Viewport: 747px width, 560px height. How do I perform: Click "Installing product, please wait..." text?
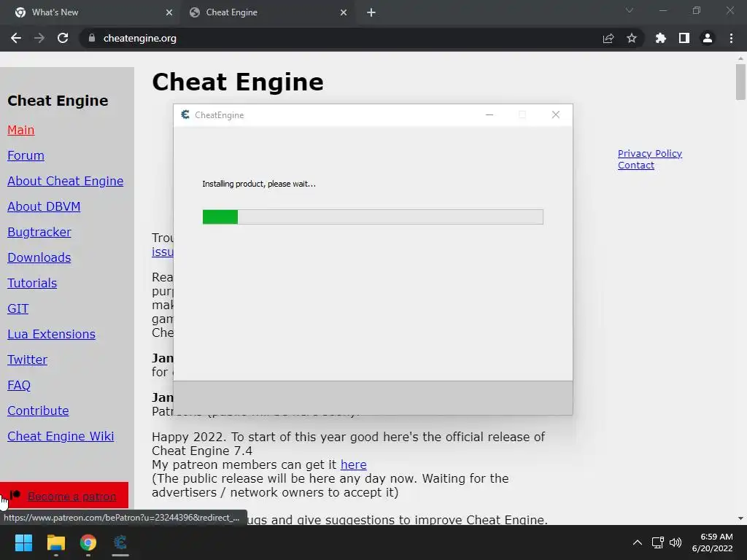(x=259, y=184)
